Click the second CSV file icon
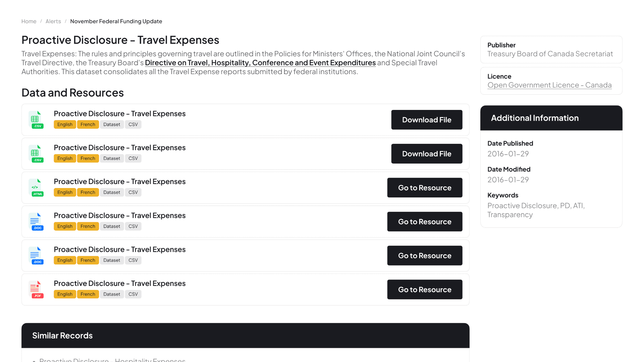This screenshot has width=644, height=362. click(x=36, y=154)
